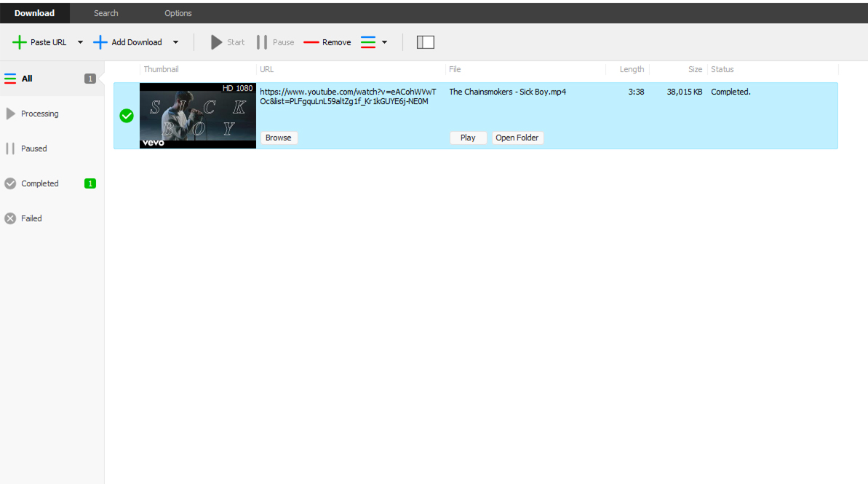Click the Status column header
Viewport: 868px width, 484px height.
coord(722,69)
